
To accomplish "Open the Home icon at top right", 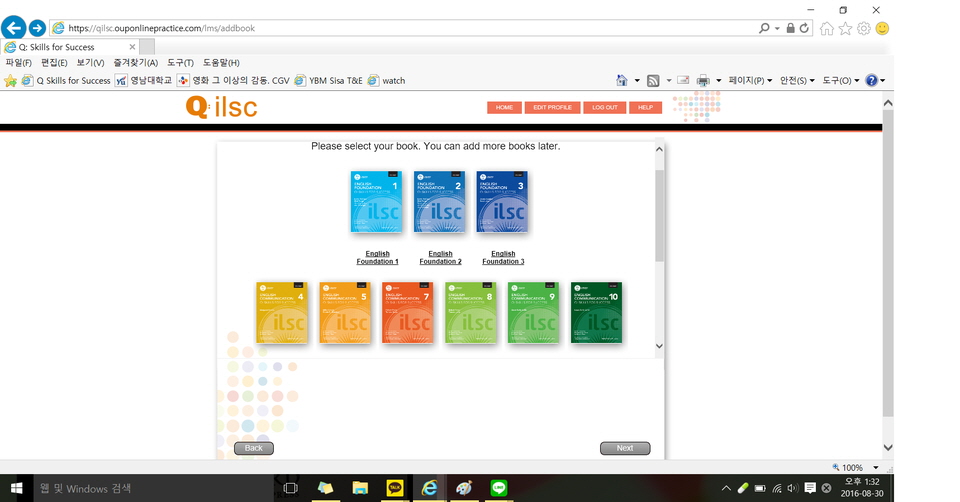I will [x=827, y=29].
